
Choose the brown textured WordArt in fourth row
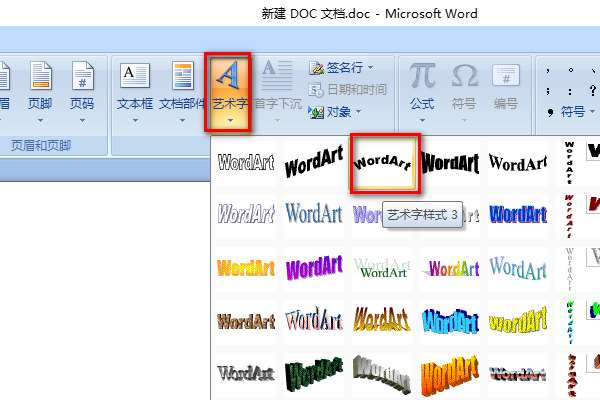tap(246, 321)
